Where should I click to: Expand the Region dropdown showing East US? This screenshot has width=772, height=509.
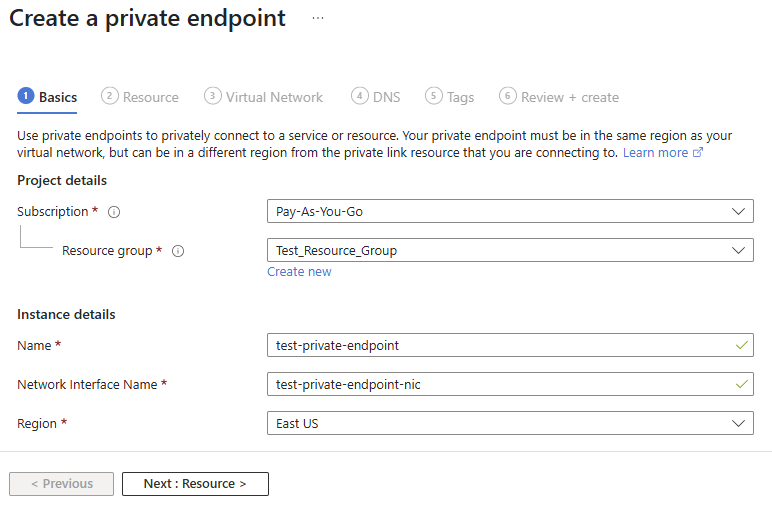tap(510, 423)
